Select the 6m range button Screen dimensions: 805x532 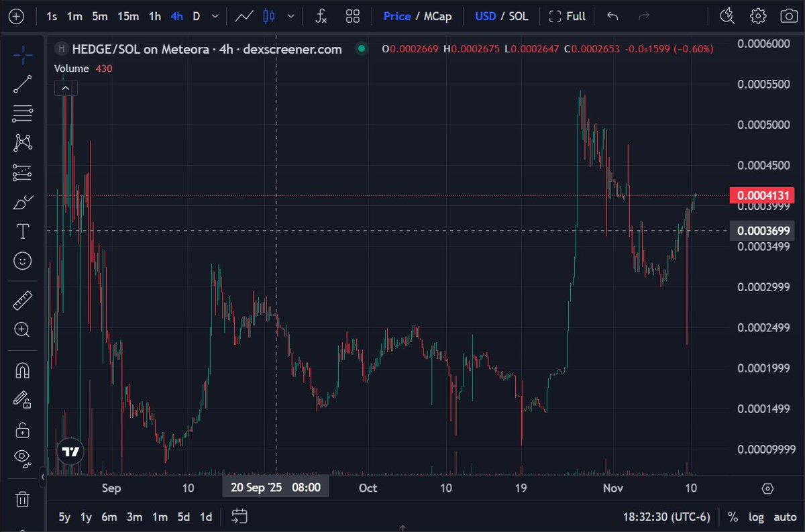point(108,517)
